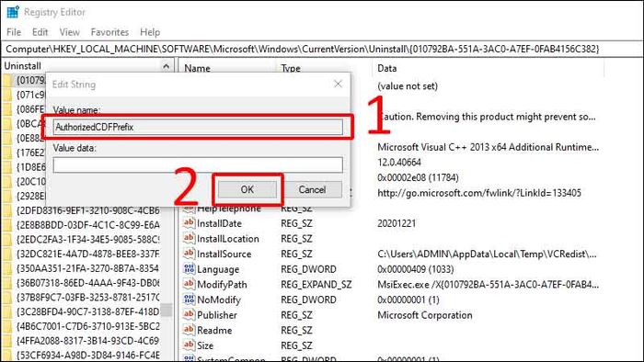
Task: Click the 12.0.40664 version data cell
Action: (x=398, y=163)
